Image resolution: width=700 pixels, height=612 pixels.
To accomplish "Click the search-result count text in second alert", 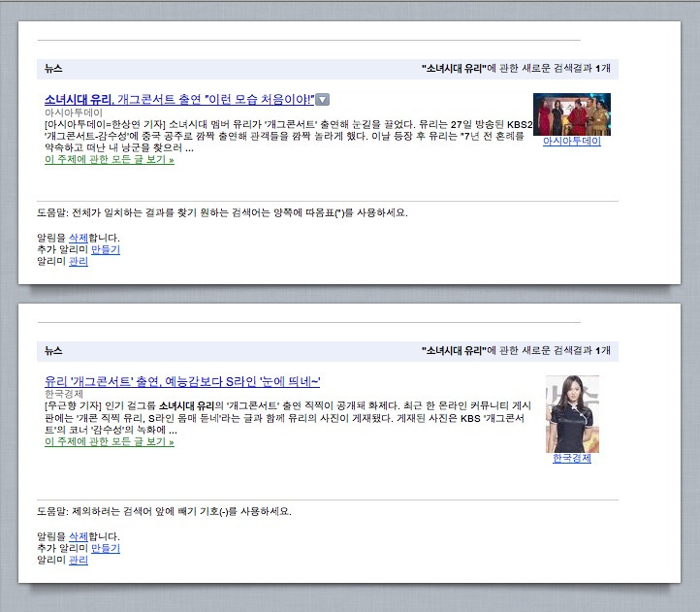I will click(x=516, y=350).
